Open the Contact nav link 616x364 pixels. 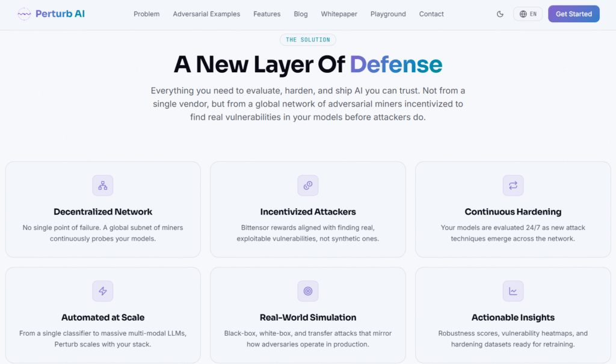[431, 14]
